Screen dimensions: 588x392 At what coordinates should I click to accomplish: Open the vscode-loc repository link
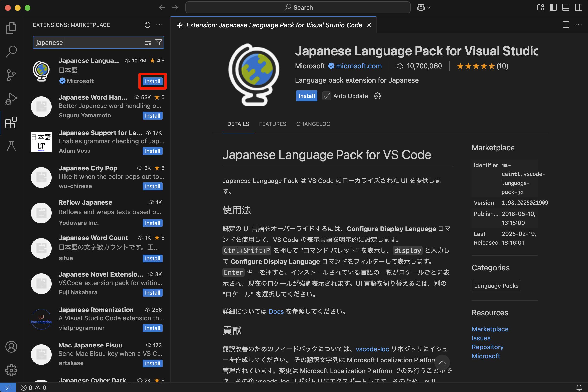(x=372, y=349)
